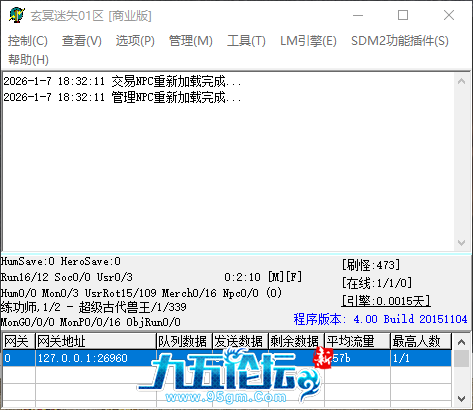Image resolution: width=473 pixels, height=410 pixels.
Task: Click the 剩余数据 column header
Action: click(x=296, y=341)
